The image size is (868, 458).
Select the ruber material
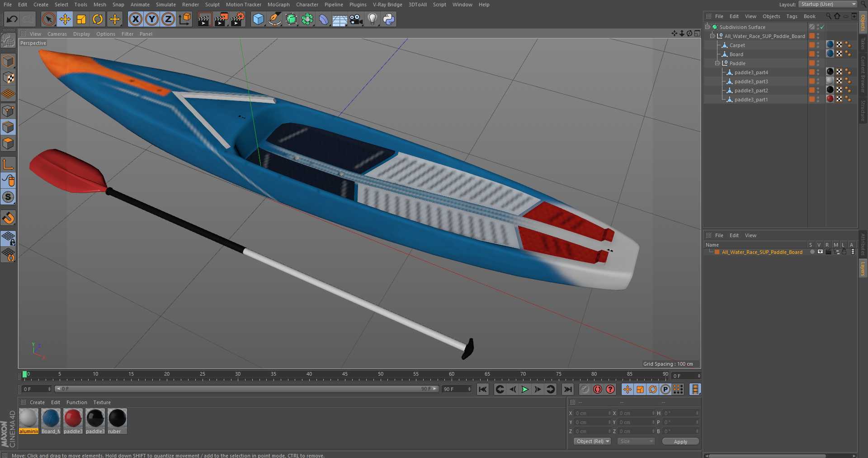[x=117, y=421]
